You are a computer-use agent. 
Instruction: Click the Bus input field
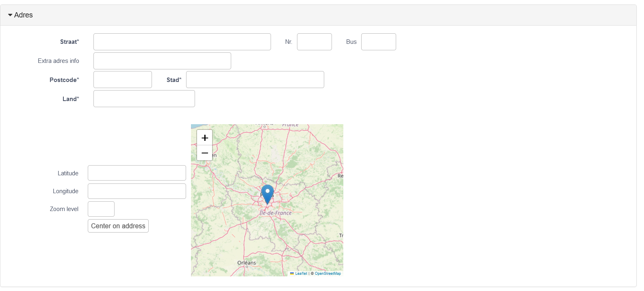coord(379,42)
